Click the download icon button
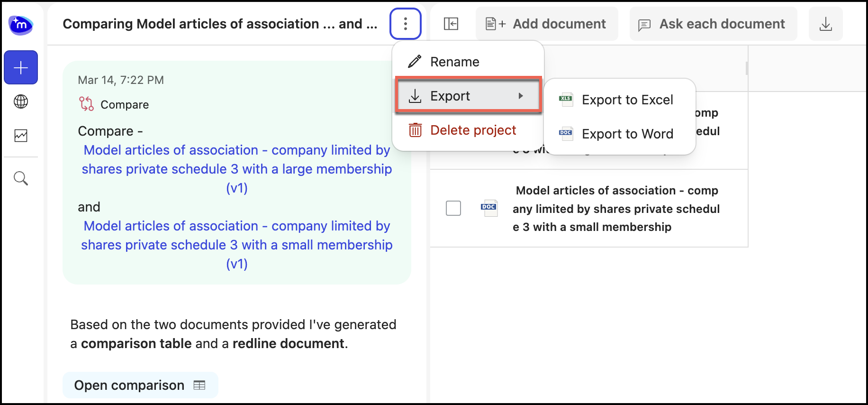 pyautogui.click(x=825, y=24)
